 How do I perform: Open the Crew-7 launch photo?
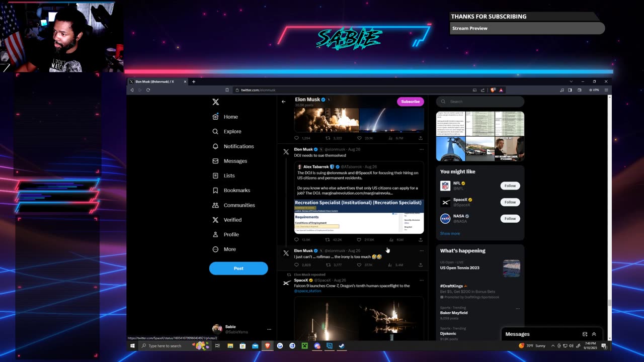359,319
